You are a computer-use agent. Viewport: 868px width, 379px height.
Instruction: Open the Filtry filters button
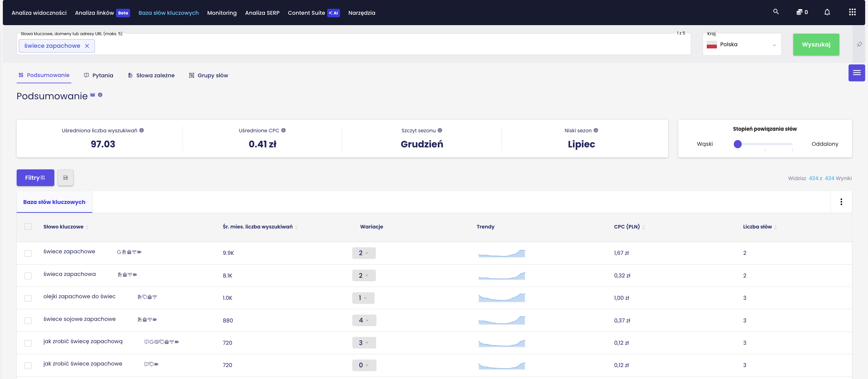36,178
